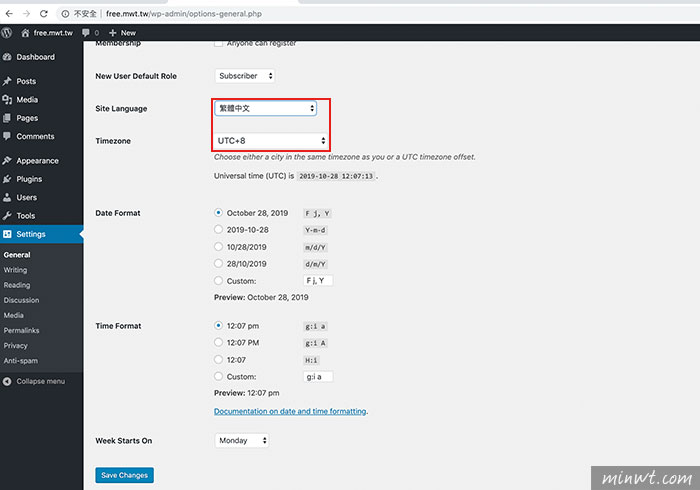The image size is (700, 490).
Task: Open Discussion settings submenu item
Action: (21, 300)
